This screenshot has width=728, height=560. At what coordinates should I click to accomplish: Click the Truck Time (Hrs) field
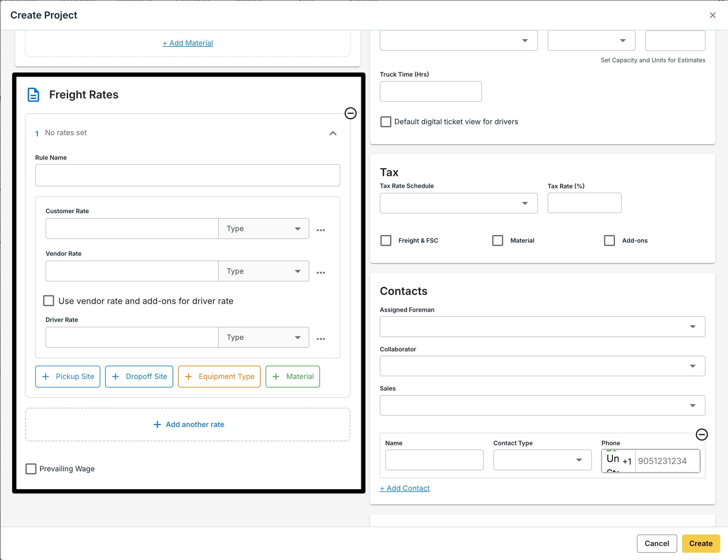click(x=431, y=91)
